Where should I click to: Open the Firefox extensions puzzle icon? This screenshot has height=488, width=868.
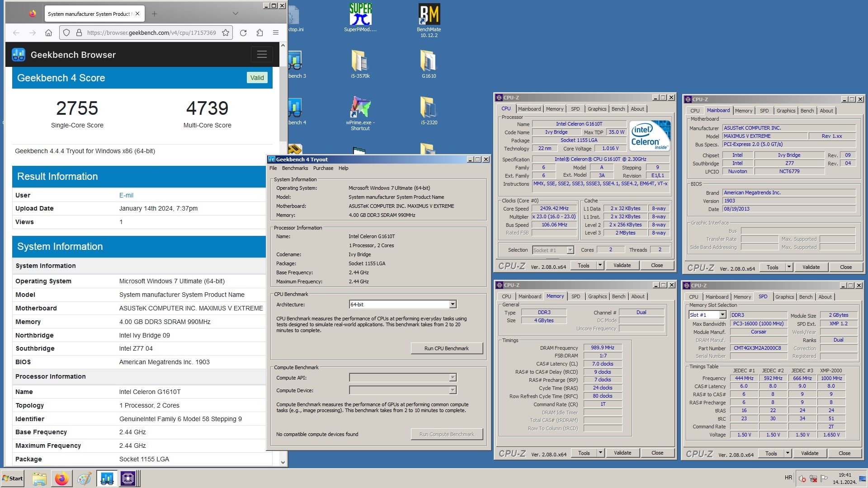[259, 33]
